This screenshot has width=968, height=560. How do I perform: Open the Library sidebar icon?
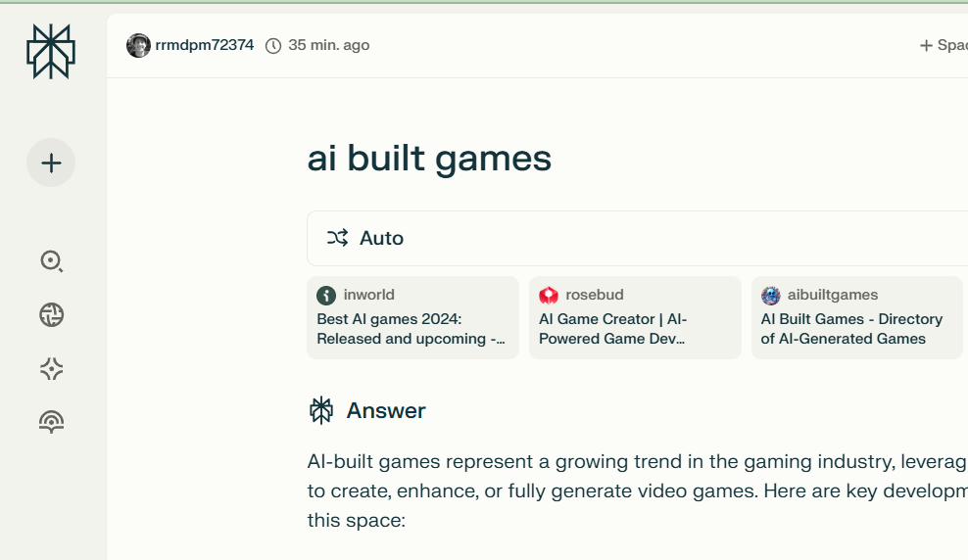[51, 422]
